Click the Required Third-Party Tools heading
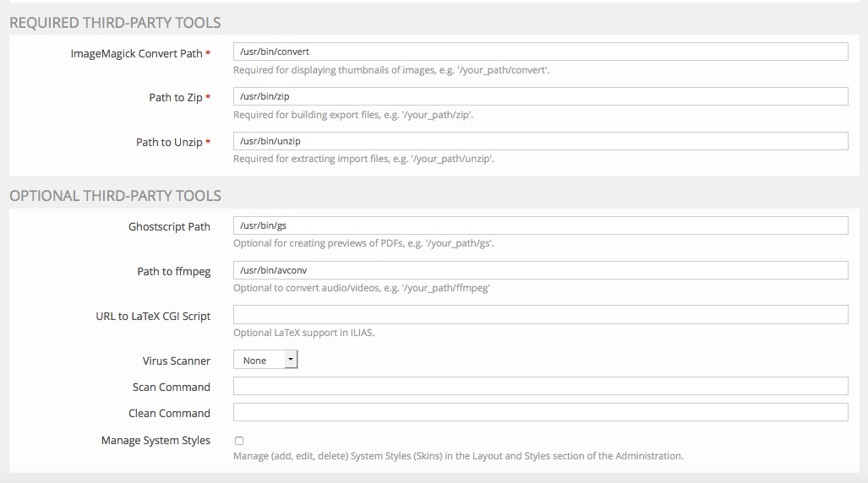Screen dimensions: 868x483 [115, 23]
